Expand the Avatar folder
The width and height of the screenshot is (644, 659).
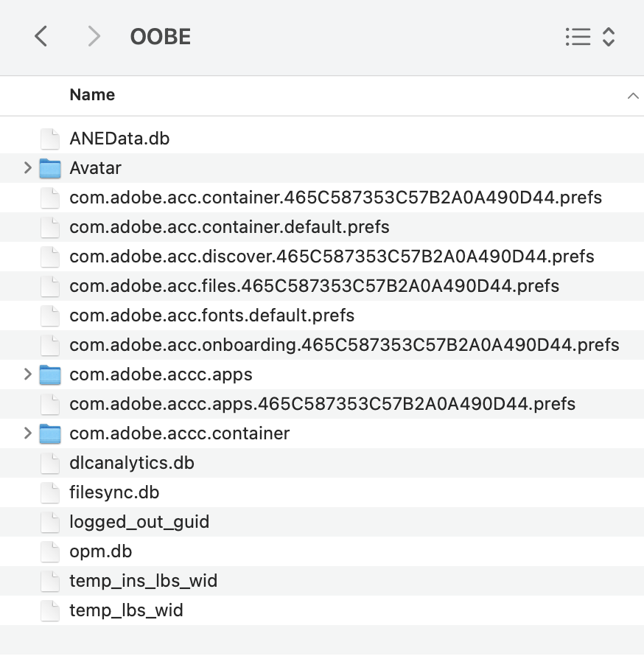point(28,167)
